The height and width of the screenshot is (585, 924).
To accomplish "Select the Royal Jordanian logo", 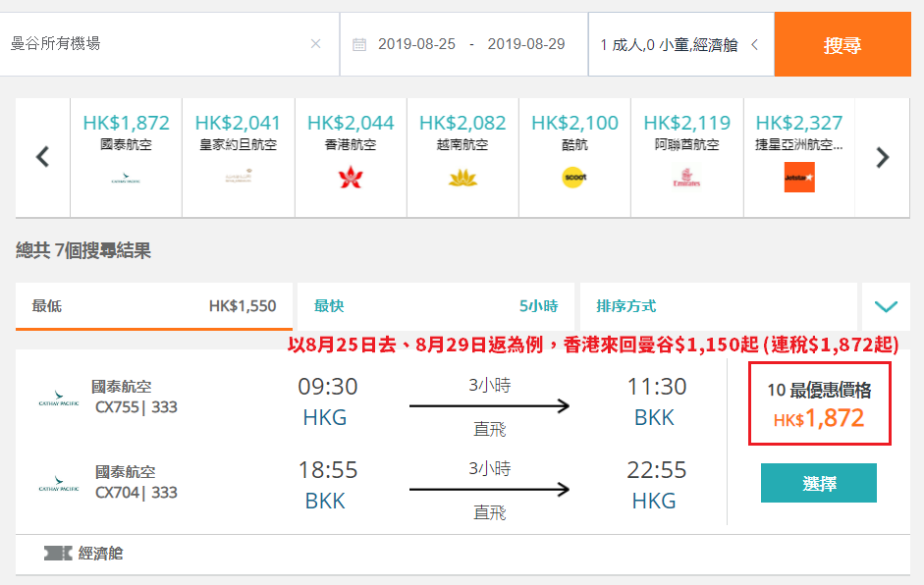I will [x=238, y=176].
